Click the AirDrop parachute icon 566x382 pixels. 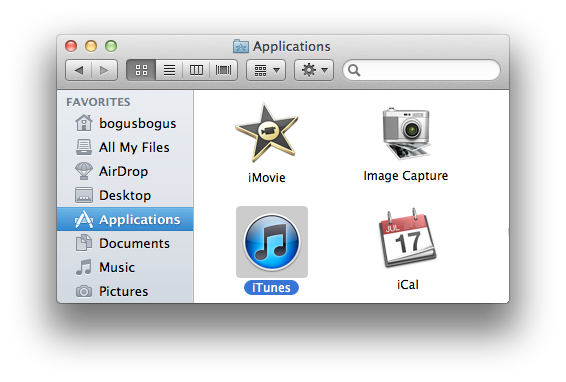(x=84, y=171)
